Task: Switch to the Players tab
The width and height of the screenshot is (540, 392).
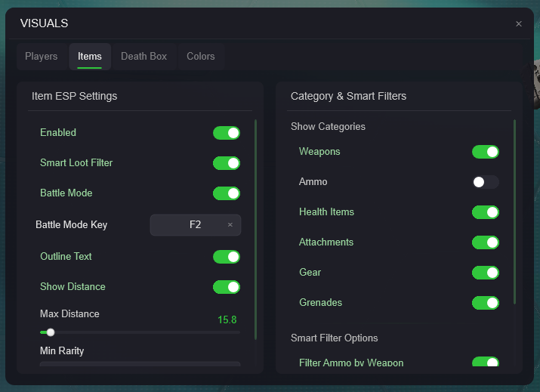Action: 41,57
